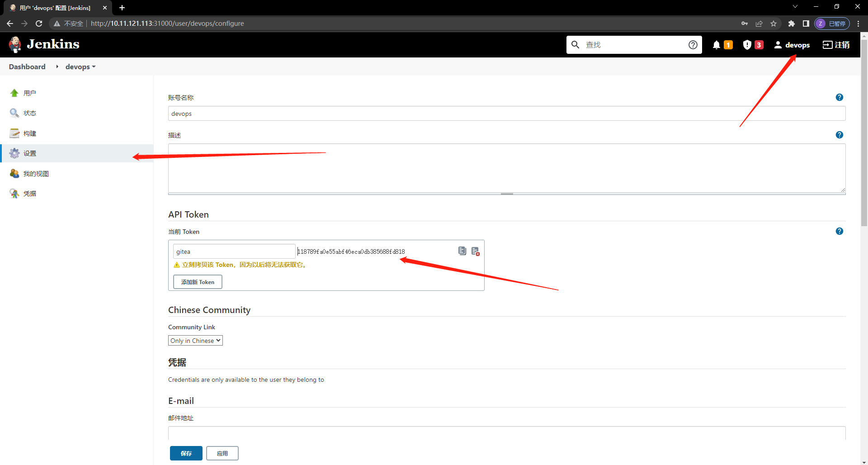868x465 pixels.
Task: Select the 设置 sidebar item
Action: (76, 153)
